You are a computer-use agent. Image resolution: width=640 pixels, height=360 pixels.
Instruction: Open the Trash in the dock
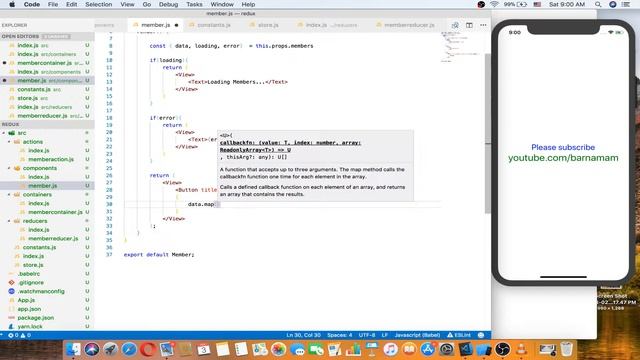567,349
